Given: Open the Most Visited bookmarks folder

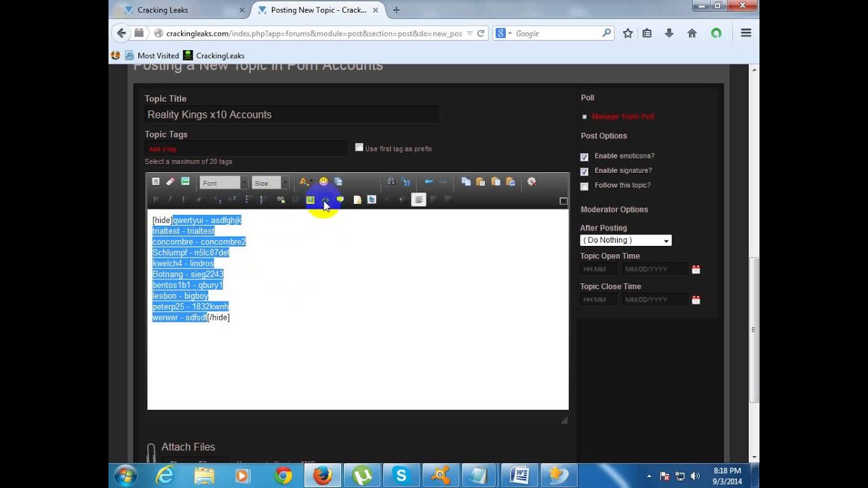Looking at the screenshot, I should (x=152, y=56).
